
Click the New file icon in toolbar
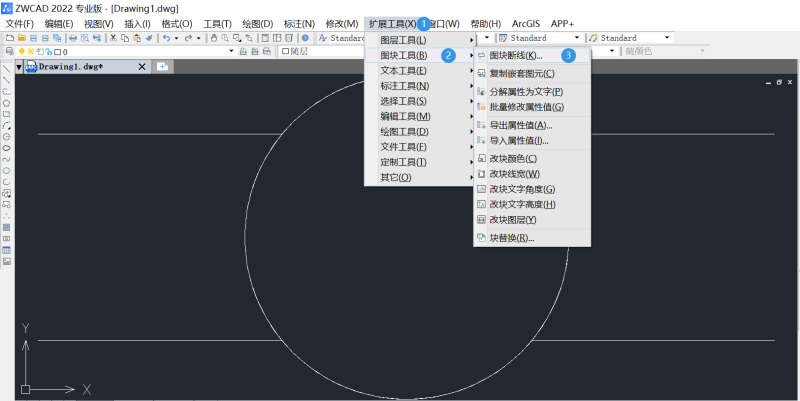(x=8, y=38)
